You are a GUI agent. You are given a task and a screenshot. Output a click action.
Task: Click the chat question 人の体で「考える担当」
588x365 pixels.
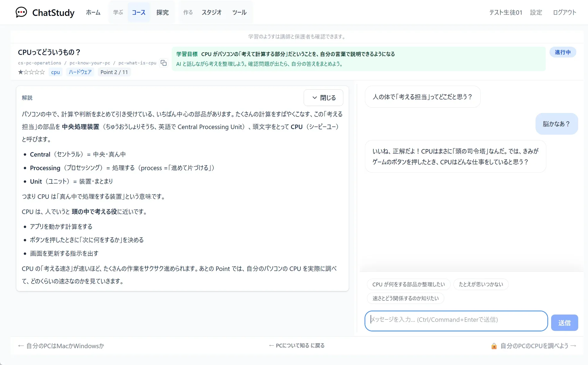pos(422,97)
